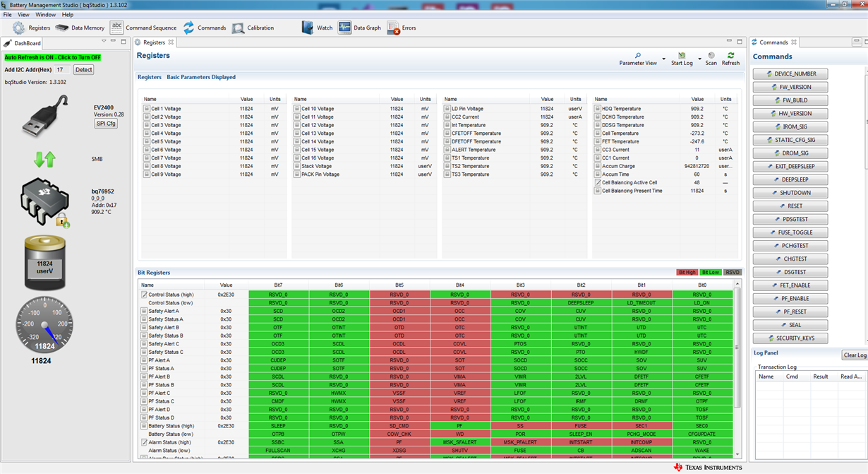Open the File menu
Screen dimensions: 868x474
click(8, 14)
